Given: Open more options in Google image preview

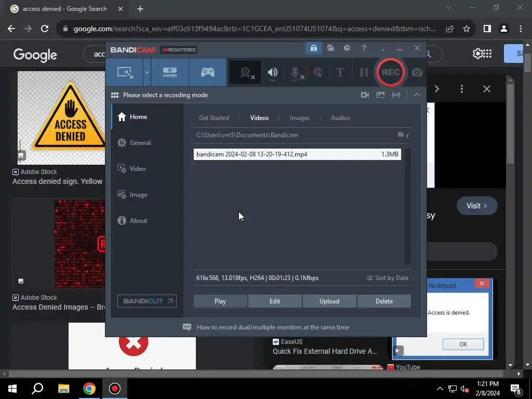Looking at the screenshot, I should (462, 89).
